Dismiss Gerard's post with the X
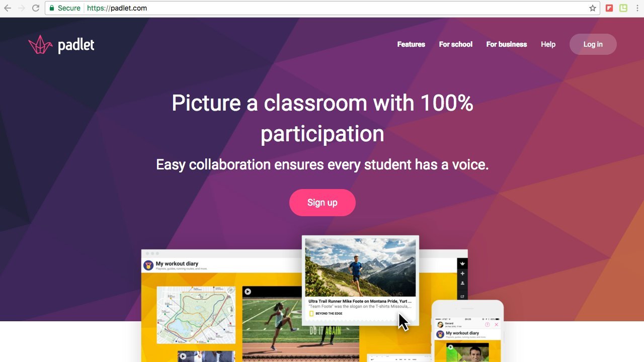 tap(497, 324)
